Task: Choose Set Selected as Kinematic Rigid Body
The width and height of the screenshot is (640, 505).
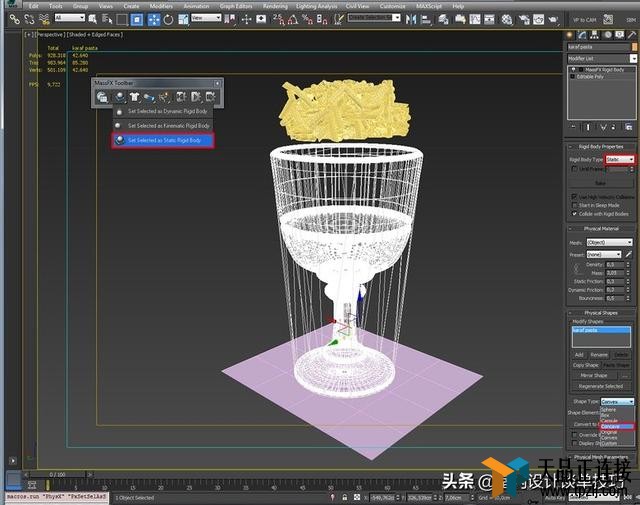Action: click(x=163, y=126)
